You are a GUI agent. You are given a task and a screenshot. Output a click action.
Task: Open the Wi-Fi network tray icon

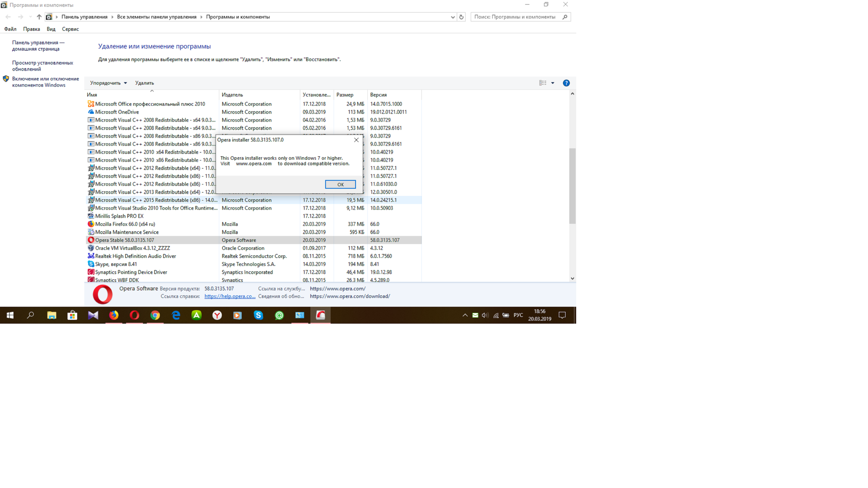tap(496, 315)
